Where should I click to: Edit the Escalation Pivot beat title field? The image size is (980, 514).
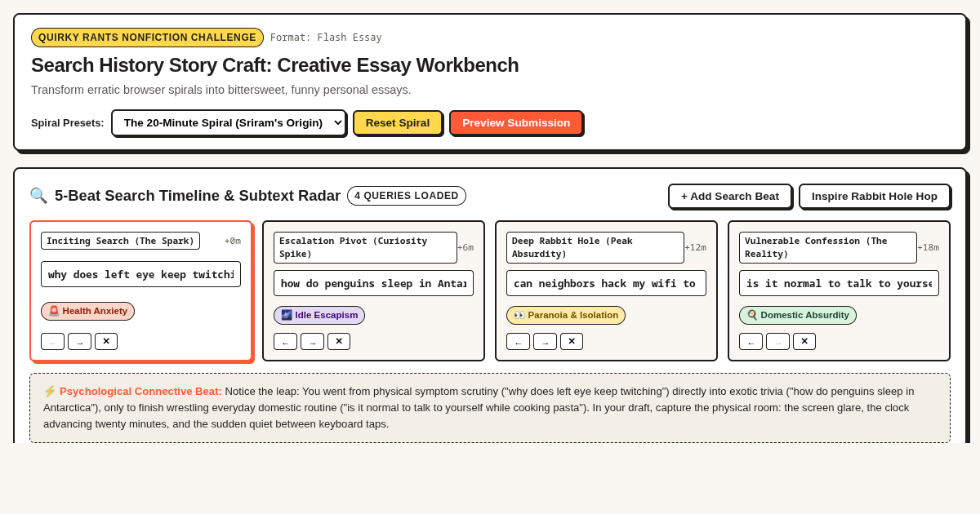[x=365, y=247]
